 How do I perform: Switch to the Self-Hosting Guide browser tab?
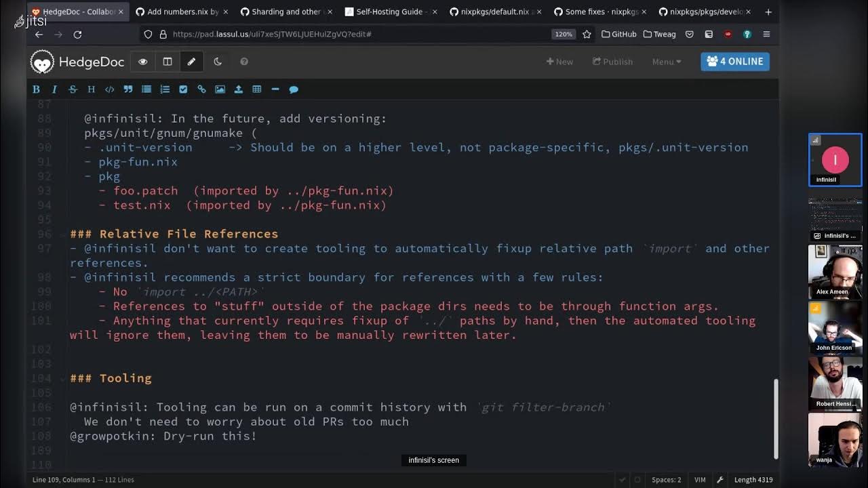(x=384, y=12)
